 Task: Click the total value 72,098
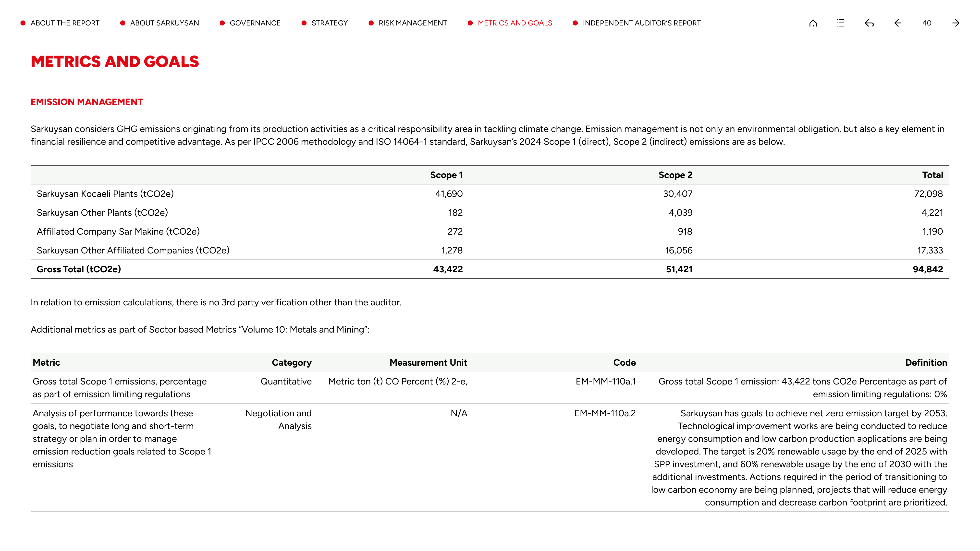928,194
